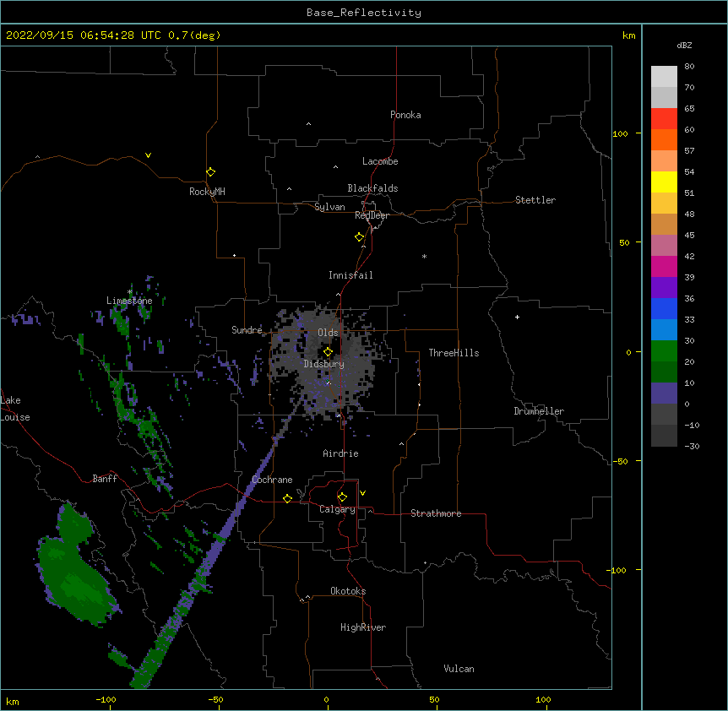
Task: Click the Limestone label
Action: click(129, 301)
